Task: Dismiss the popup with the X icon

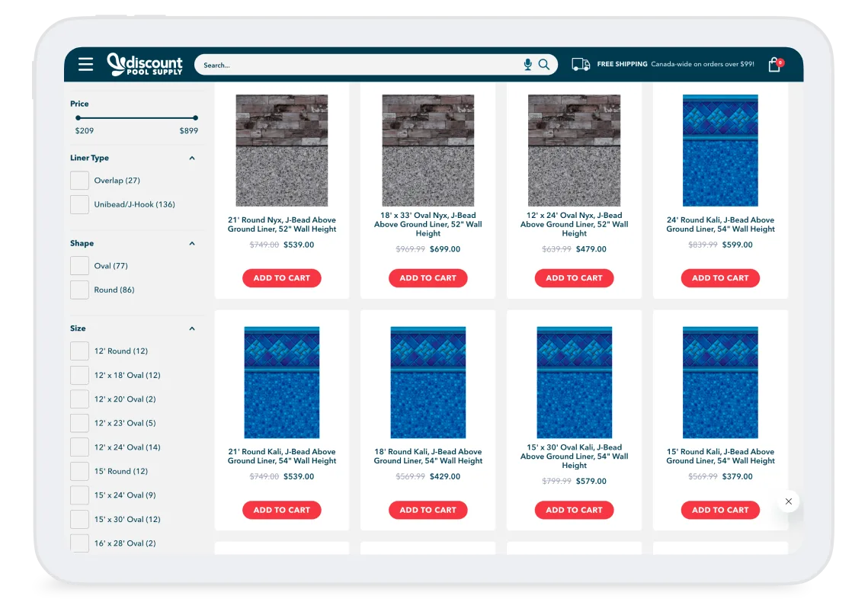Action: click(x=788, y=501)
